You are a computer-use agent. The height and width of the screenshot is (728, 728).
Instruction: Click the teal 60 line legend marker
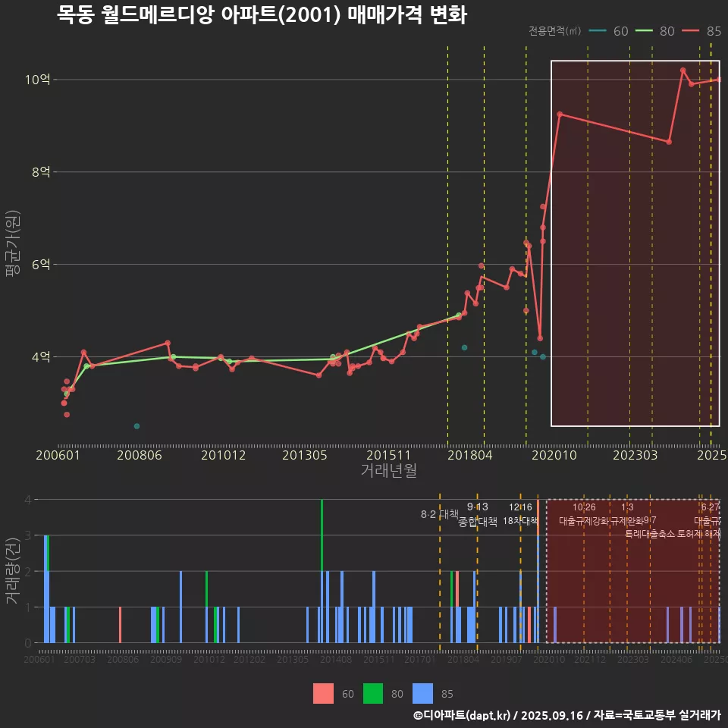click(x=598, y=31)
